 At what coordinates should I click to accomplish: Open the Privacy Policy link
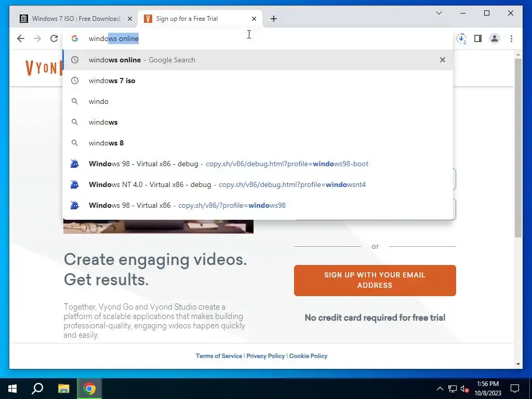click(265, 356)
